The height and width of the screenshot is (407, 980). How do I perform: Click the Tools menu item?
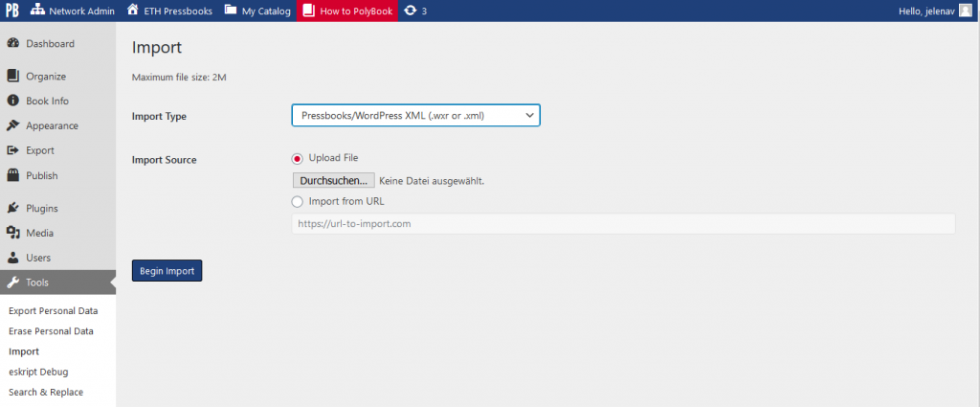pyautogui.click(x=57, y=283)
